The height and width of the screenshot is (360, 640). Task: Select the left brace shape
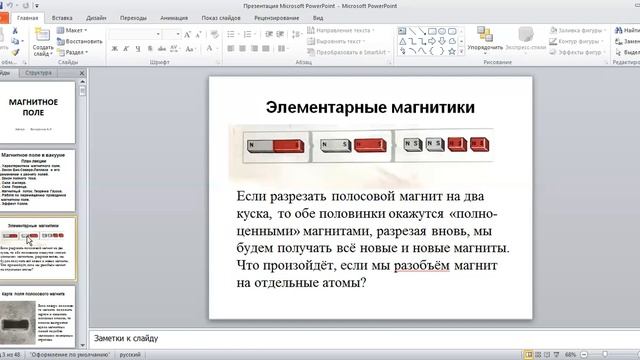click(x=432, y=51)
